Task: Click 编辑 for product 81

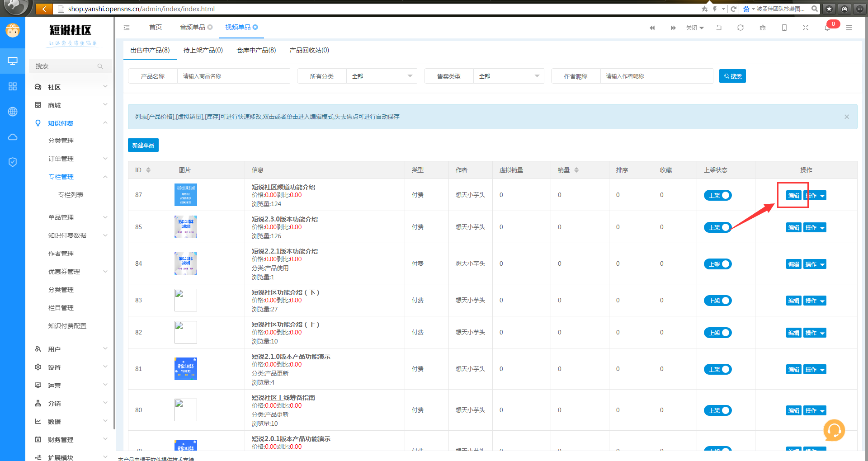Action: coord(793,369)
